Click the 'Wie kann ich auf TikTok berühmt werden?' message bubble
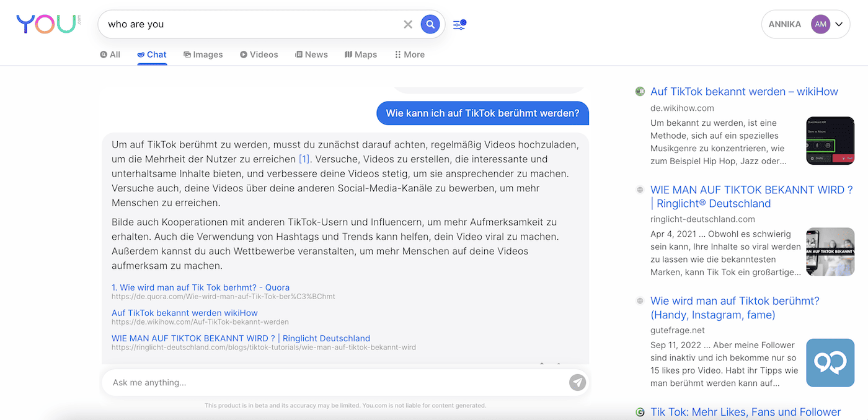Image resolution: width=868 pixels, height=420 pixels. [x=482, y=113]
